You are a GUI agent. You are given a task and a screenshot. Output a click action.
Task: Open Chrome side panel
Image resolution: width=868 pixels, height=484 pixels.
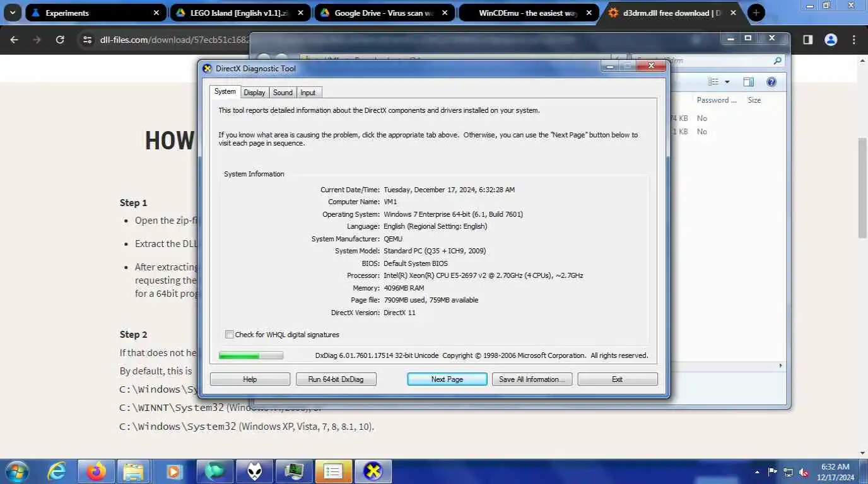(x=807, y=40)
